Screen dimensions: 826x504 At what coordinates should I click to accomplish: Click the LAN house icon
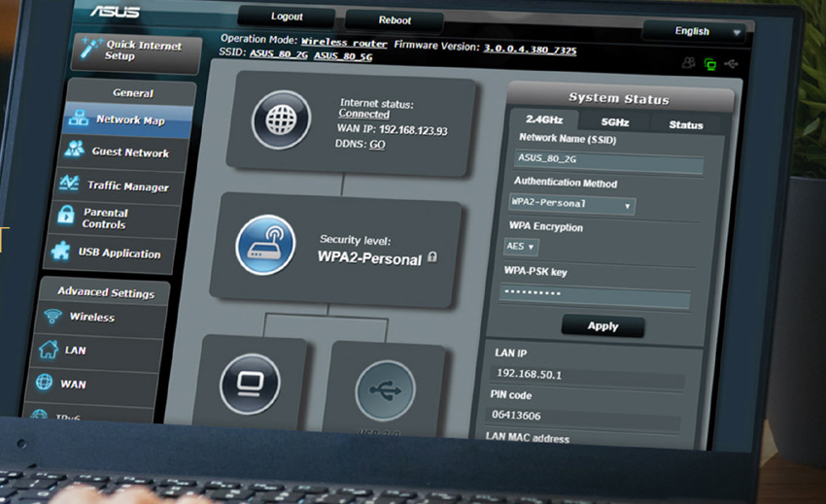49,350
